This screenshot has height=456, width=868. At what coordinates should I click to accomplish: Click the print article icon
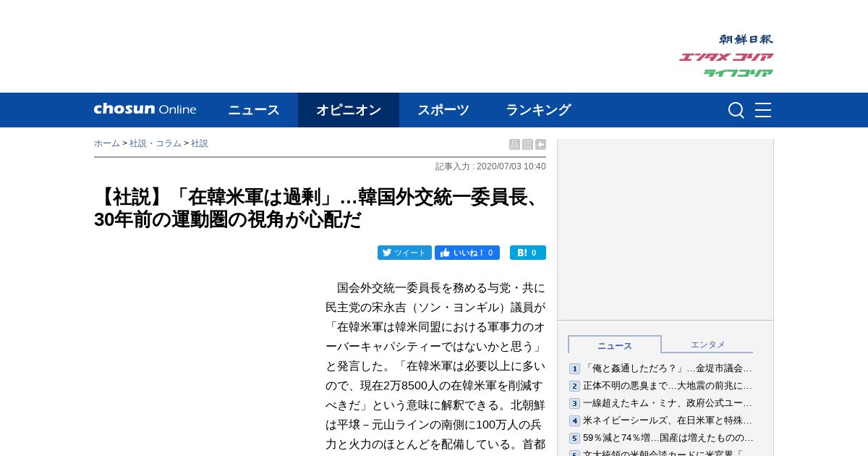514,145
